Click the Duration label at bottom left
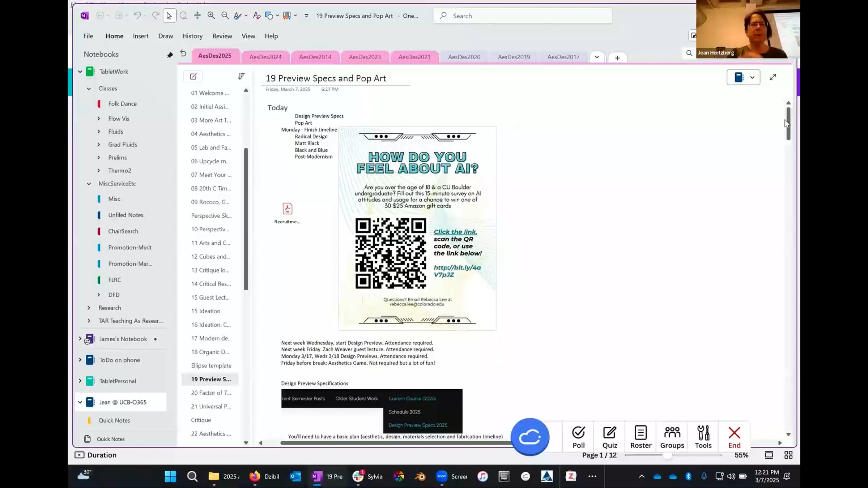868x488 pixels. point(102,455)
